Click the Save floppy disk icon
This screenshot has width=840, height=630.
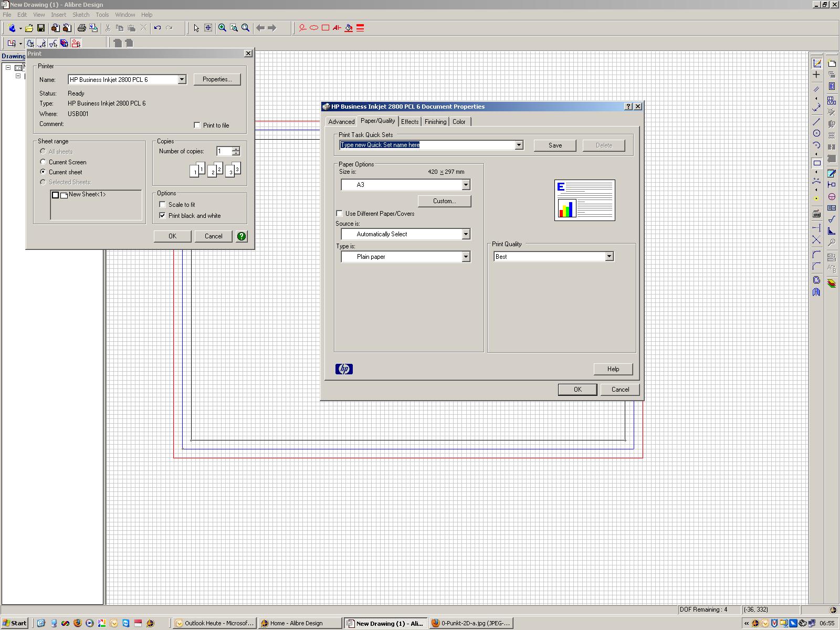point(41,28)
